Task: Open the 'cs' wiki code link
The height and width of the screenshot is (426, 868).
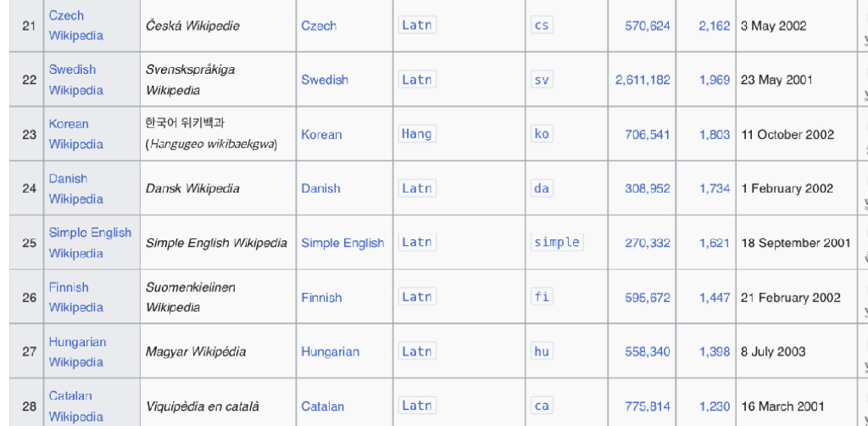Action: pyautogui.click(x=542, y=25)
